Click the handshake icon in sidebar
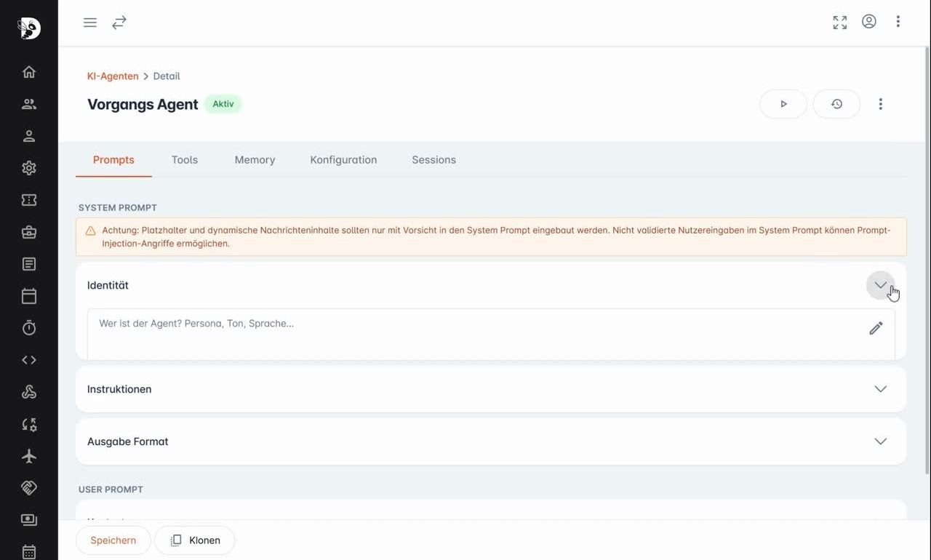The height and width of the screenshot is (560, 931). (x=29, y=488)
